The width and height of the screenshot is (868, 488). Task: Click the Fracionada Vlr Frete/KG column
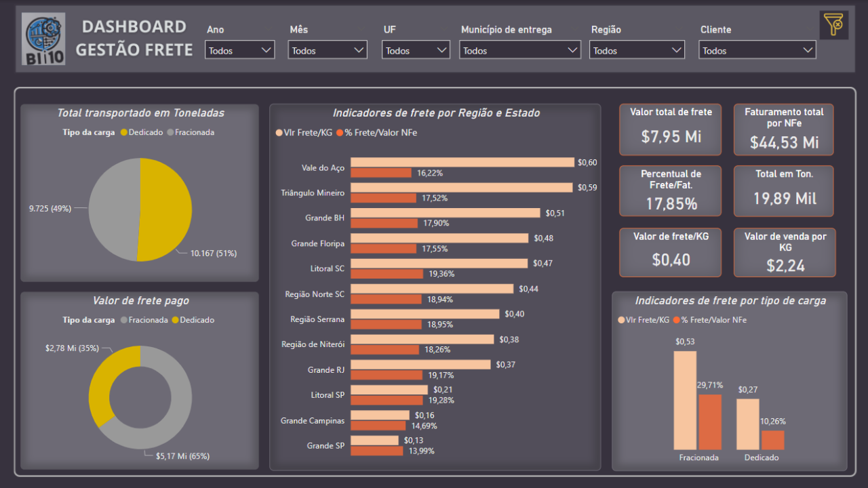click(x=684, y=400)
